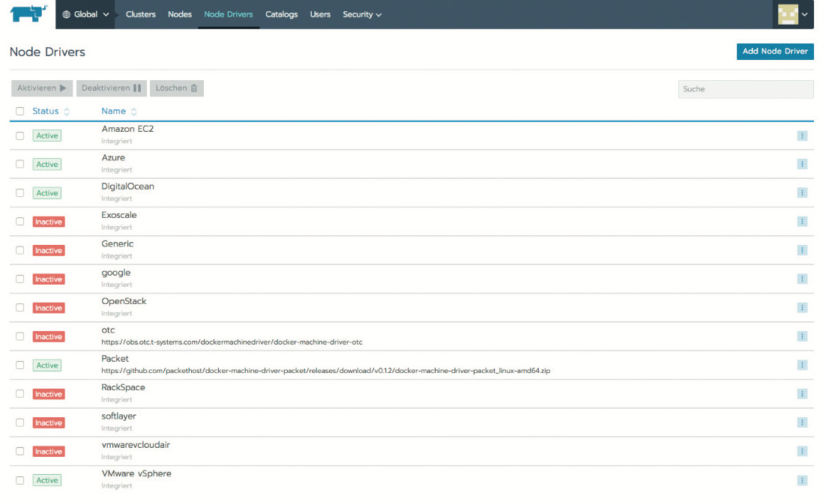The image size is (823, 504).
Task: Open the kebab menu for Amazon EC2
Action: coord(802,136)
